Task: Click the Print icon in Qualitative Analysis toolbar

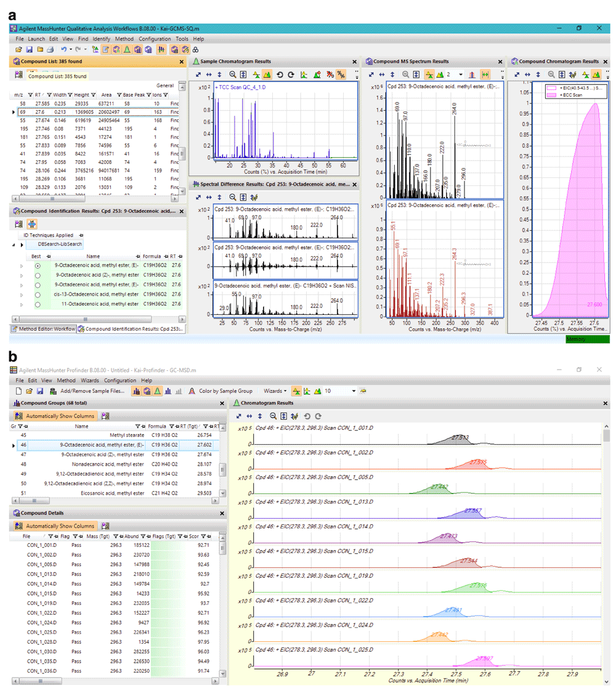Action: coord(50,50)
